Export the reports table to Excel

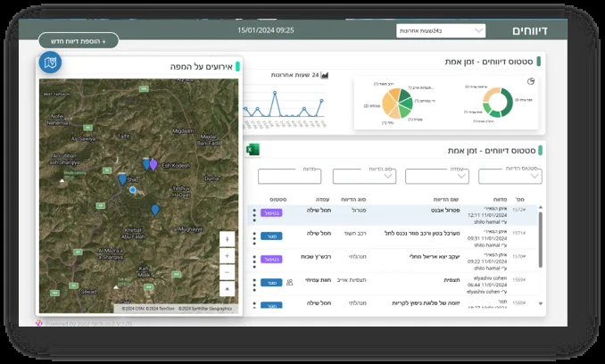[253, 150]
